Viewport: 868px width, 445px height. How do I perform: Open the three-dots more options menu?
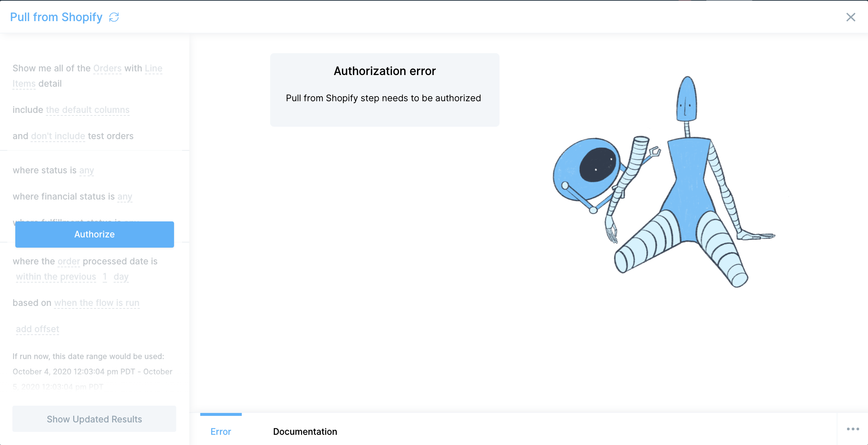point(853,429)
